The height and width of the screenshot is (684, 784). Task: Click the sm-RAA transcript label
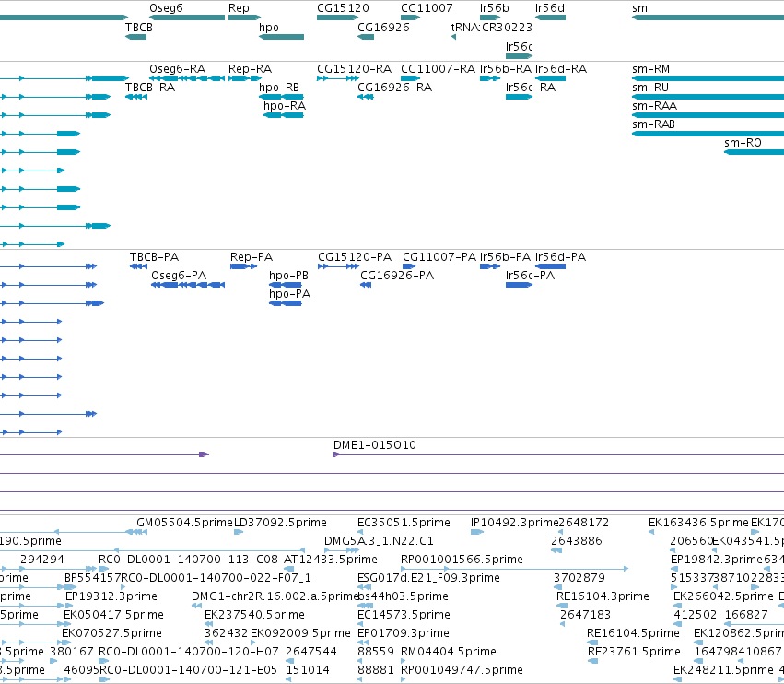[654, 106]
